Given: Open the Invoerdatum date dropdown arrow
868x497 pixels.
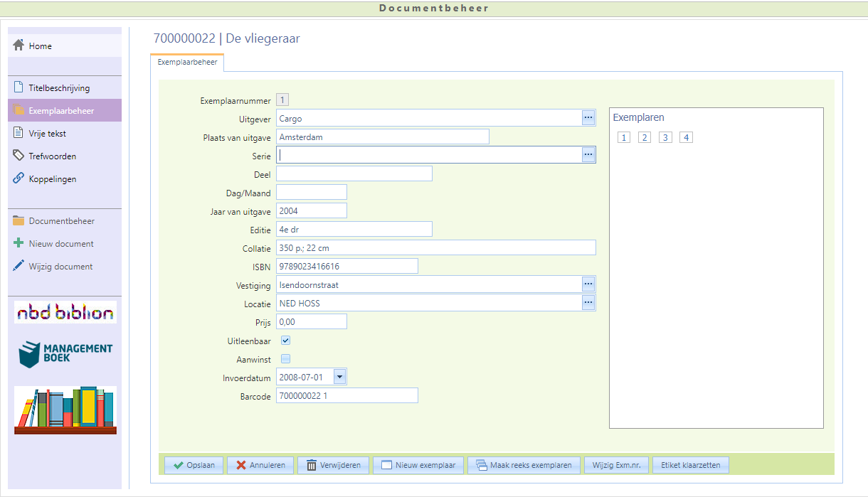Looking at the screenshot, I should point(339,377).
